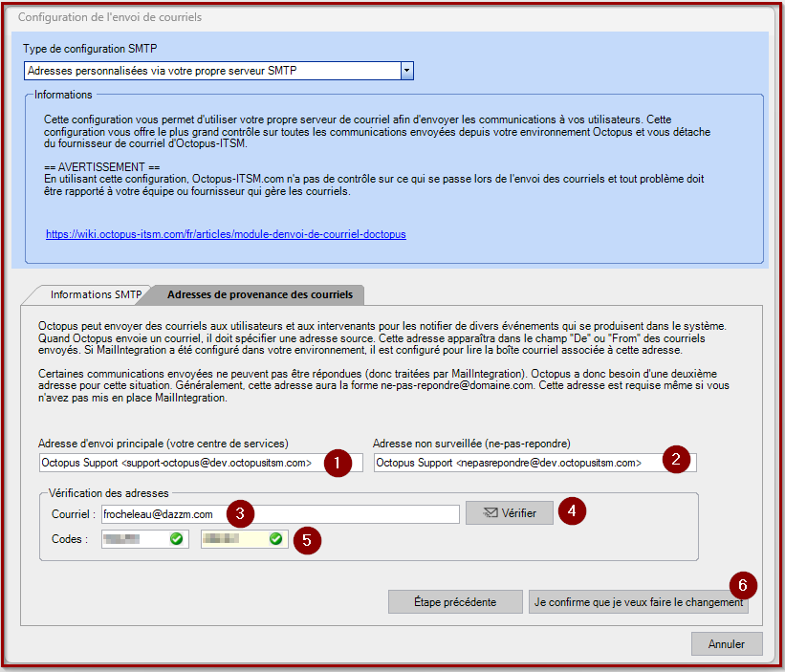Select the Adresses de provenance des courriels tab
The height and width of the screenshot is (672, 785).
point(253,294)
